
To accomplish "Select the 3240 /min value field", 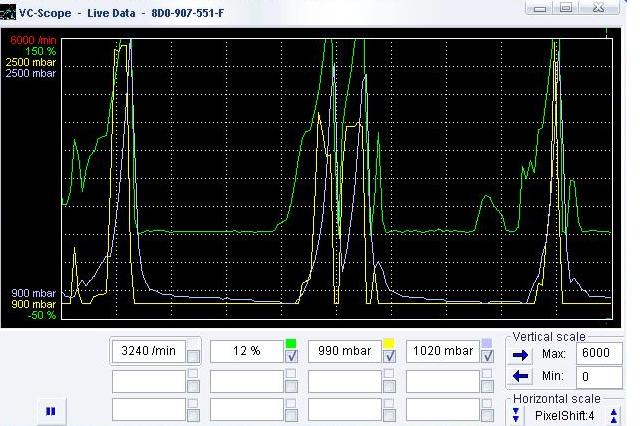I will coord(148,351).
